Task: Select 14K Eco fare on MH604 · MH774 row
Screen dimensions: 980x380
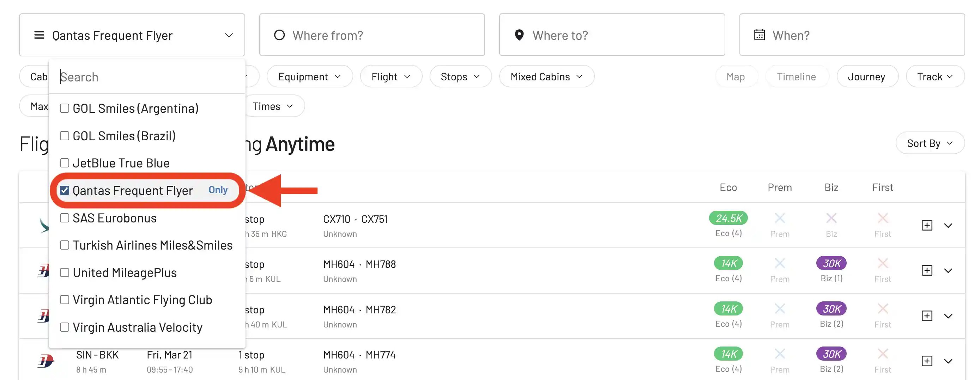Action: tap(728, 354)
